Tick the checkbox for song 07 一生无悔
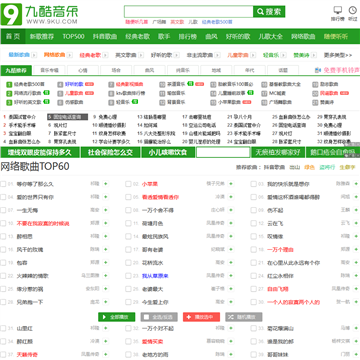Screen dimensions: 360x360 click(x=3, y=210)
